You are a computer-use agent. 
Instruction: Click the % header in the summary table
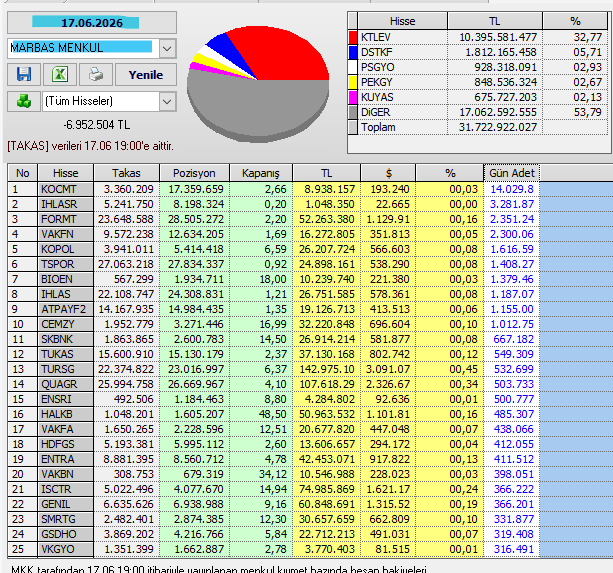point(575,21)
